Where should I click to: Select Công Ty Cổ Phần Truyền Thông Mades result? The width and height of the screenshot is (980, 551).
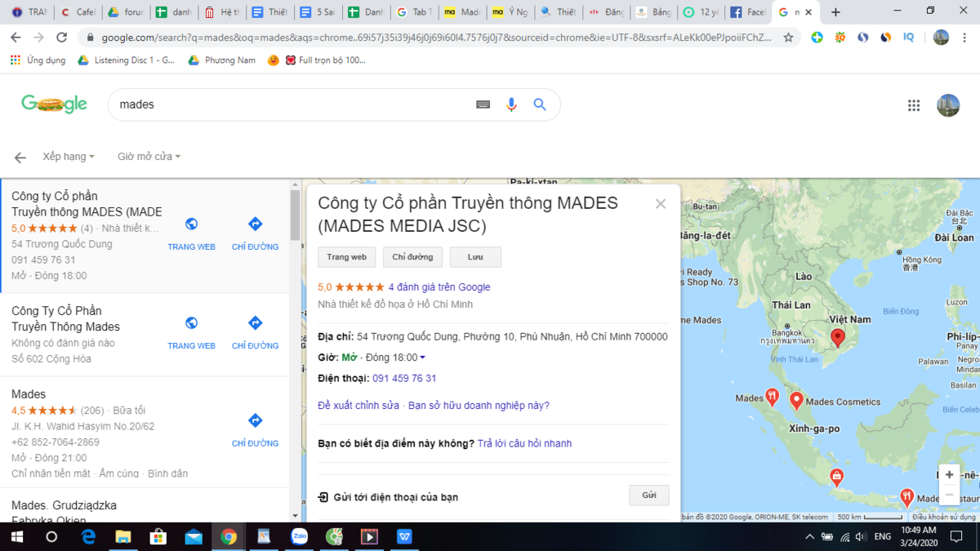(x=65, y=318)
